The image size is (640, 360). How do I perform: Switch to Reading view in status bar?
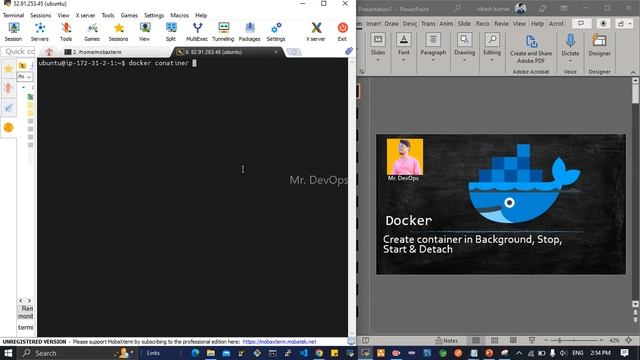pos(513,340)
